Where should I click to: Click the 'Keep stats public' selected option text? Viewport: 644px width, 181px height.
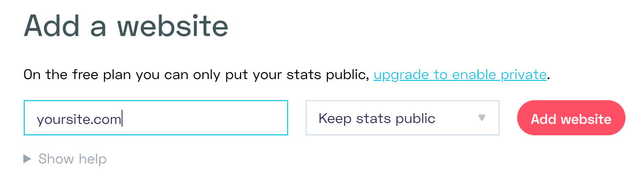[x=377, y=118]
